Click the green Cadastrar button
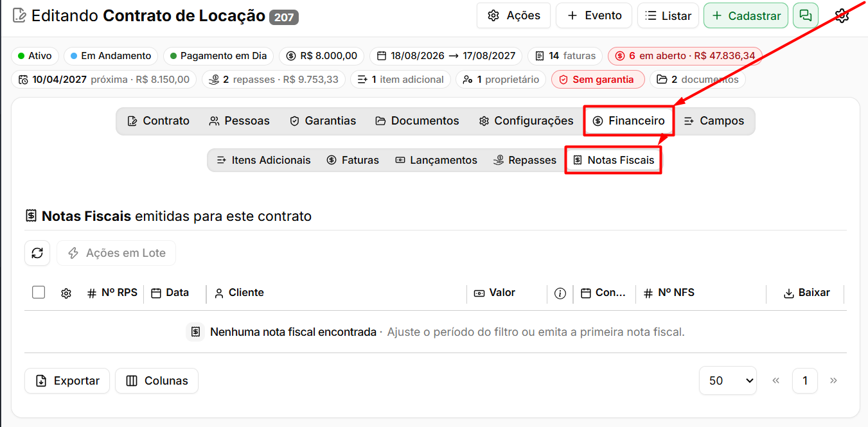The height and width of the screenshot is (427, 868). [x=746, y=15]
